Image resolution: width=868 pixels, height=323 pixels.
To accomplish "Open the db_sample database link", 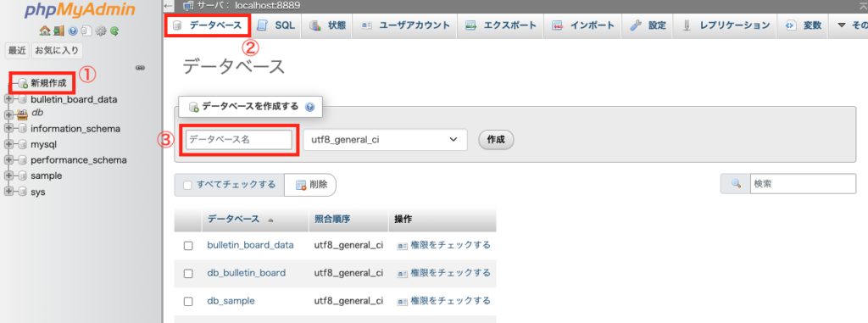I will point(231,301).
